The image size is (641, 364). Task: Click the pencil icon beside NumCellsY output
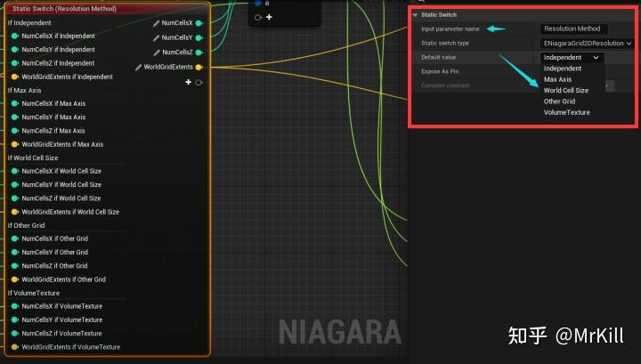(x=156, y=38)
